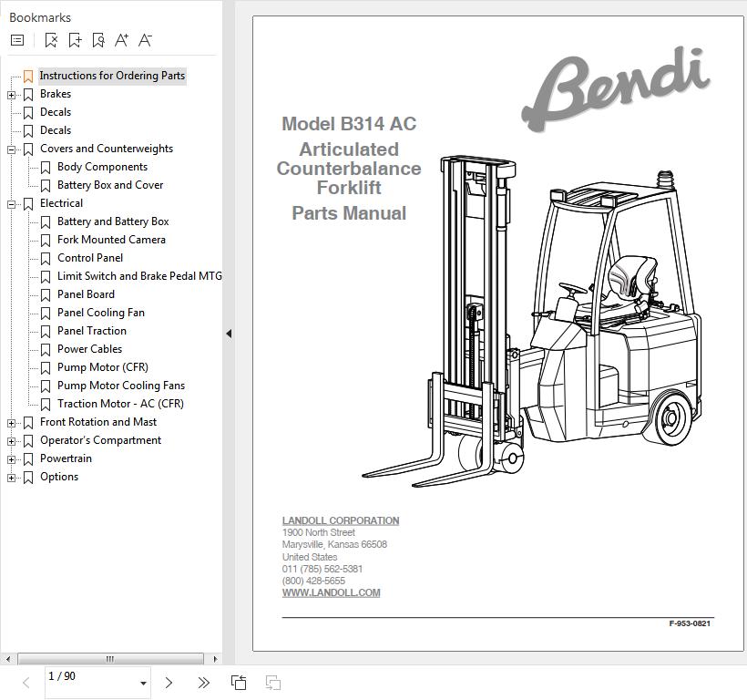Expand the Options bookmark

click(11, 478)
